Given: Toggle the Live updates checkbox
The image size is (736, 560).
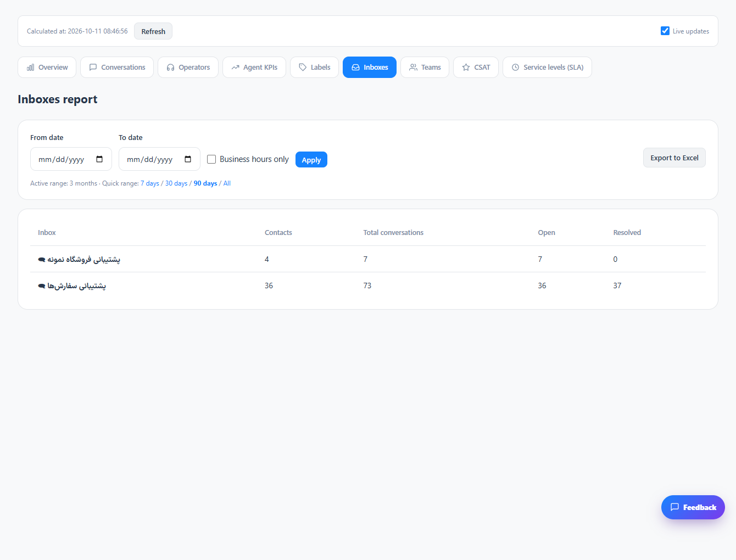Looking at the screenshot, I should point(665,31).
